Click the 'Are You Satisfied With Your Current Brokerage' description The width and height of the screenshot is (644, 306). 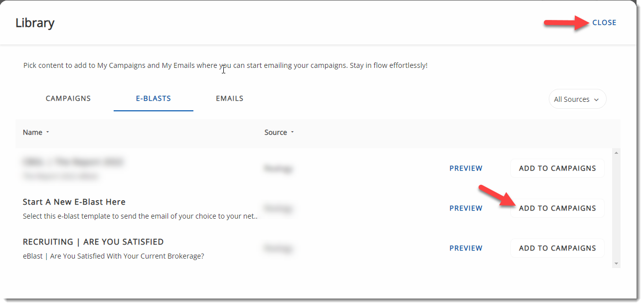coord(113,256)
